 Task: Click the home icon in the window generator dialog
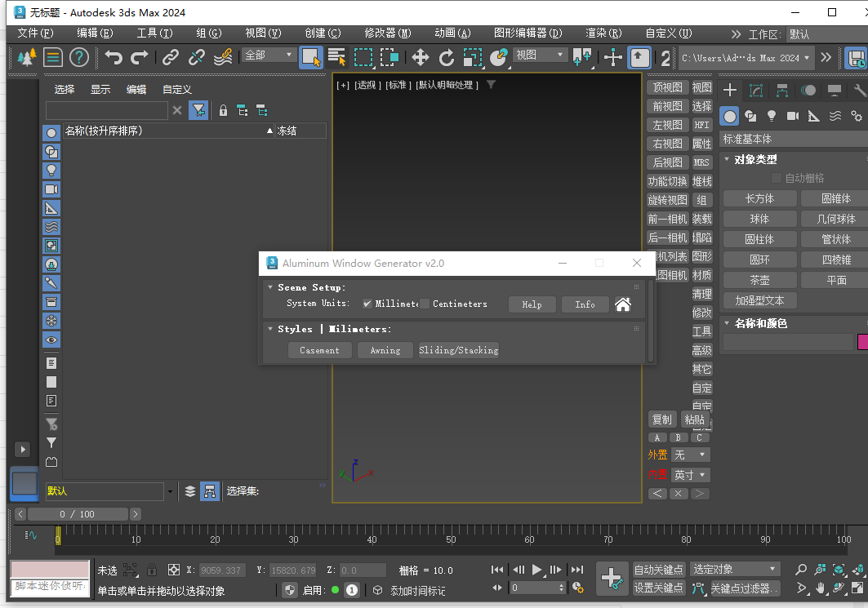point(623,304)
